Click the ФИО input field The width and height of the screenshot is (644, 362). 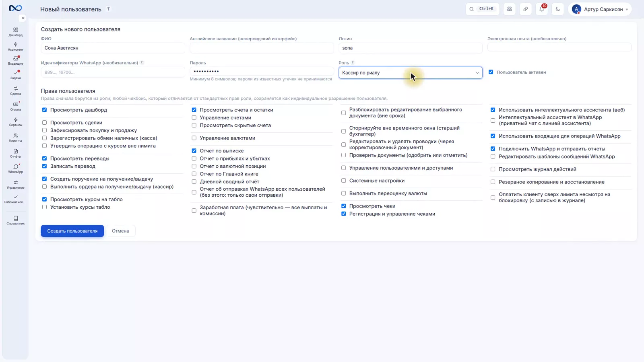tap(113, 48)
